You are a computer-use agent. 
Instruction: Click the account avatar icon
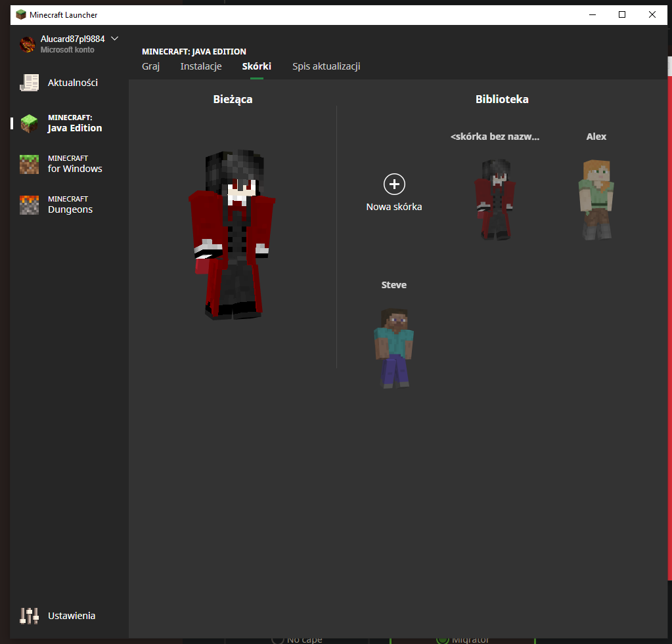[28, 44]
